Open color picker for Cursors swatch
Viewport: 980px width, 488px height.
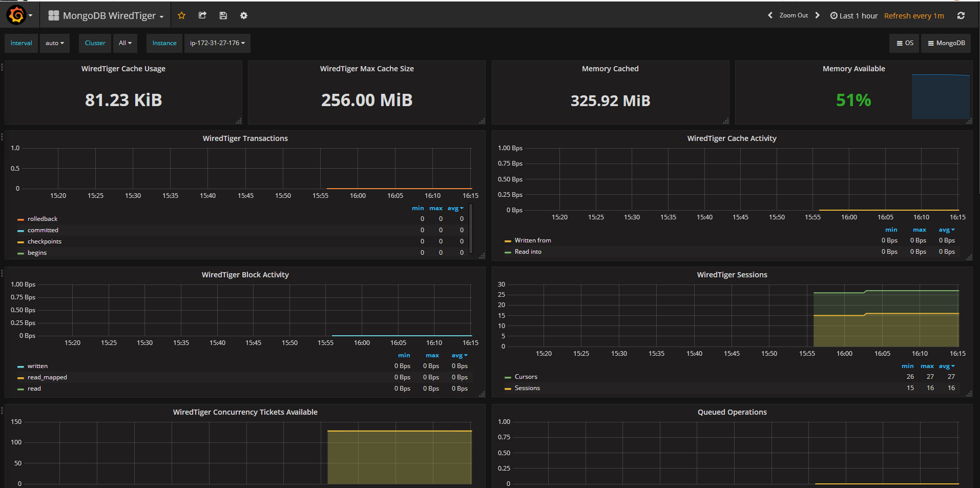coord(508,377)
